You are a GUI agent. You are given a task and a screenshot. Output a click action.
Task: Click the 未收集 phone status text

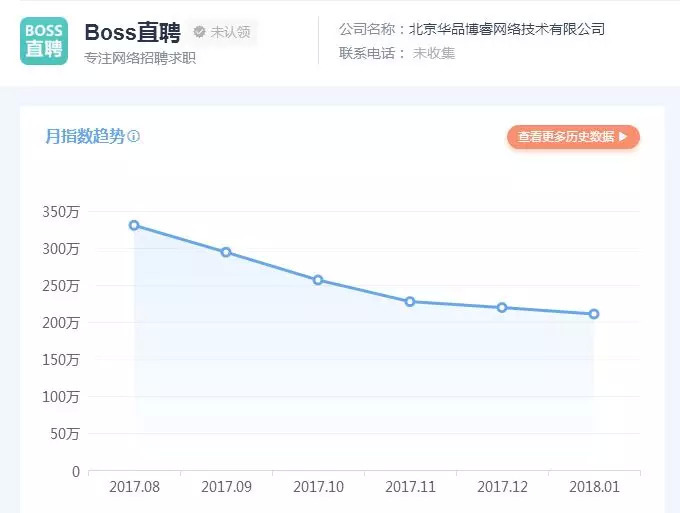(x=434, y=53)
